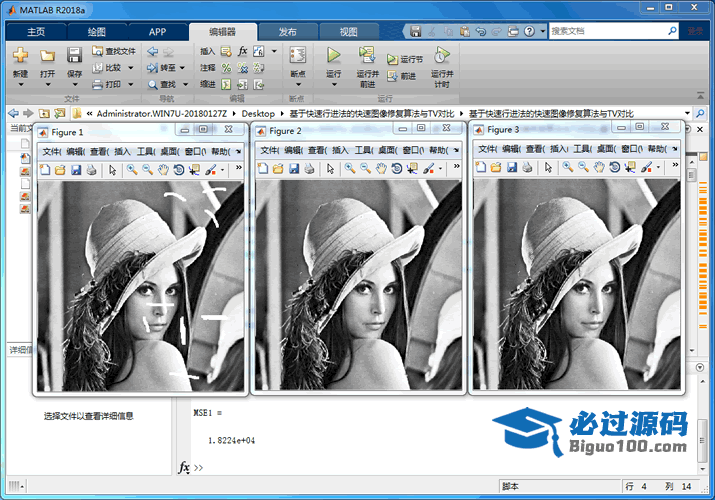Viewport: 715px width, 500px height.
Task: Click the help question mark icon in quick toolbar
Action: coord(529,31)
